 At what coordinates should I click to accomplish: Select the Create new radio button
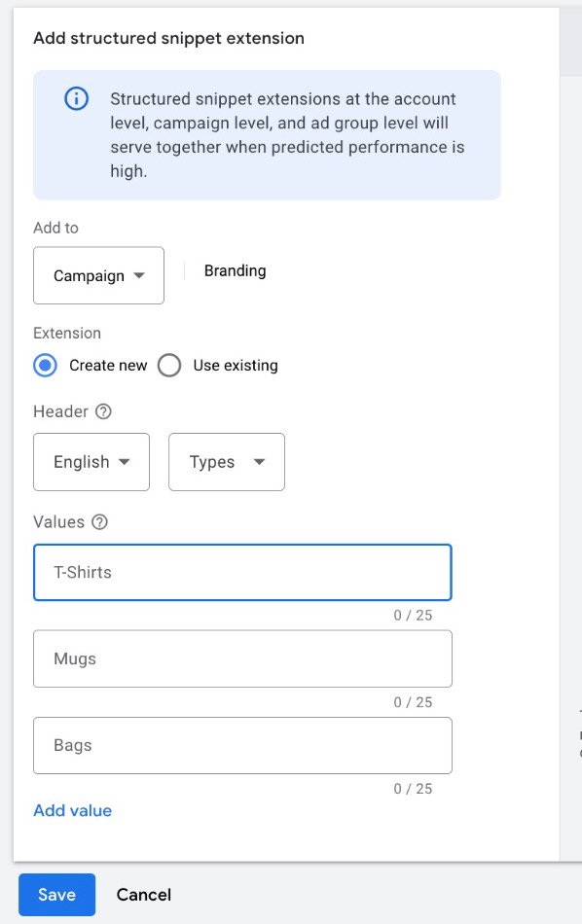click(x=45, y=366)
